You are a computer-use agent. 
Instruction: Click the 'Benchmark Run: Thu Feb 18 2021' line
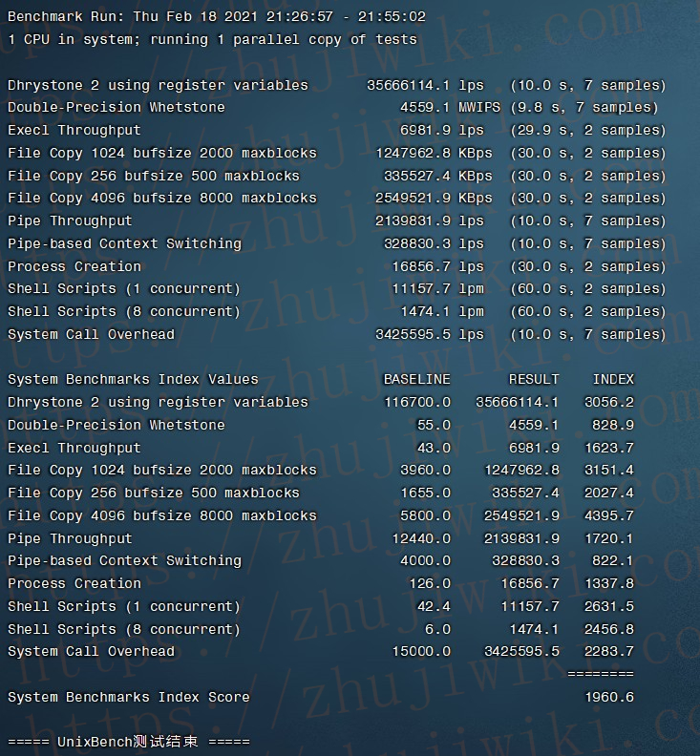(x=217, y=16)
